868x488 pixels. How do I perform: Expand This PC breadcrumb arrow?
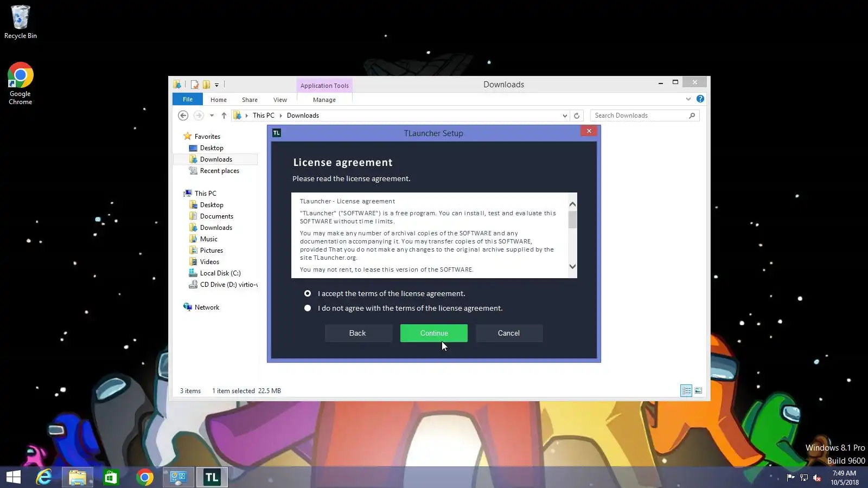[x=280, y=115]
